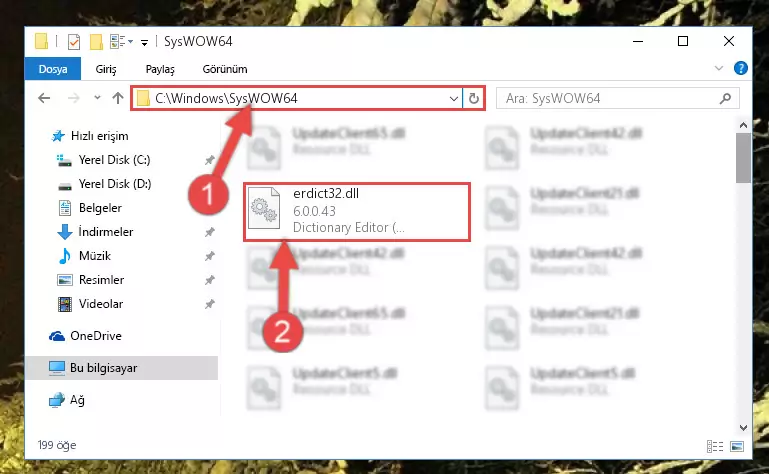This screenshot has width=769, height=474.
Task: Click the pin icon beside Videolar
Action: 209,304
